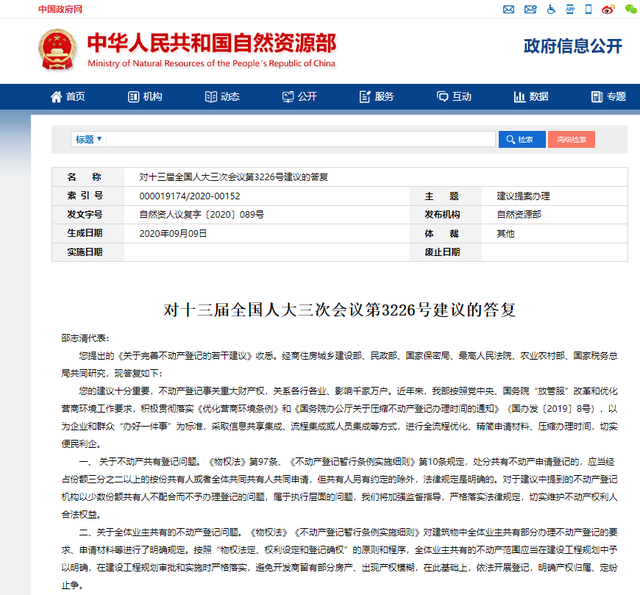This screenshot has height=595, width=640.
Task: Select the 建议提案办理 subject value
Action: (523, 196)
